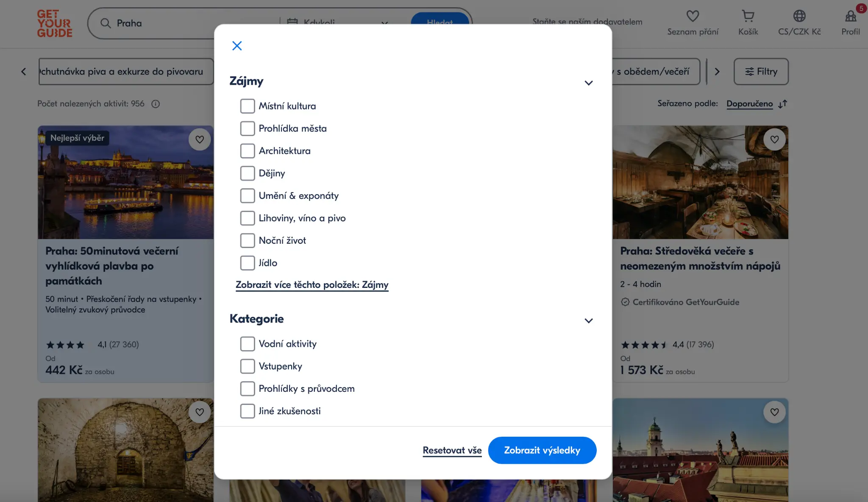Image resolution: width=868 pixels, height=502 pixels.
Task: Open the Doporučeno sort dropdown
Action: coord(749,104)
